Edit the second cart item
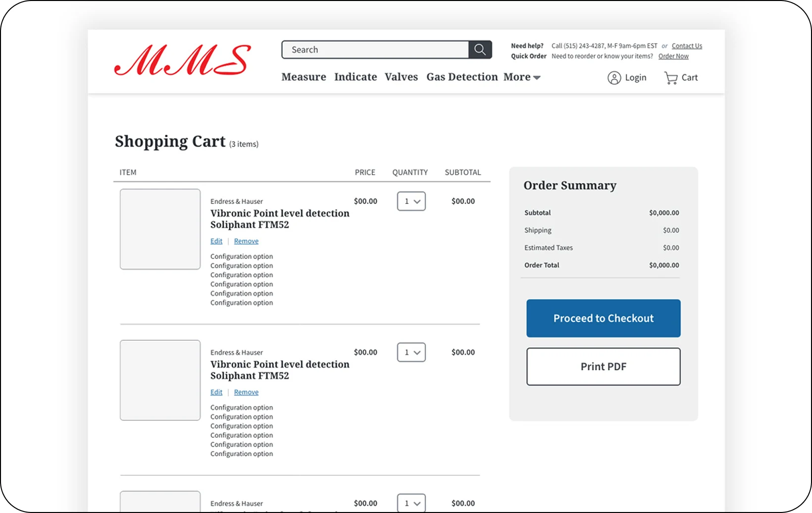The height and width of the screenshot is (513, 812). pos(216,392)
